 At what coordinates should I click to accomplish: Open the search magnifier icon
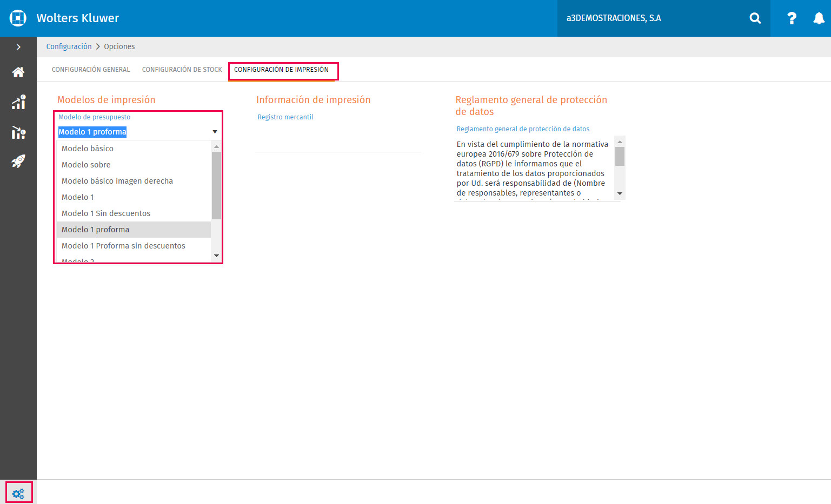tap(755, 18)
